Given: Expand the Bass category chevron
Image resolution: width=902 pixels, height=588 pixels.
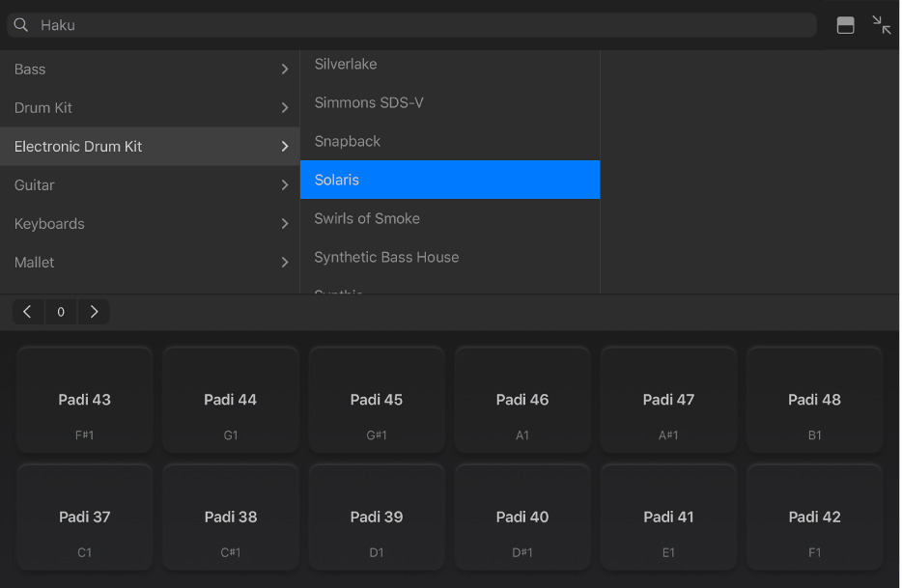Looking at the screenshot, I should 284,70.
